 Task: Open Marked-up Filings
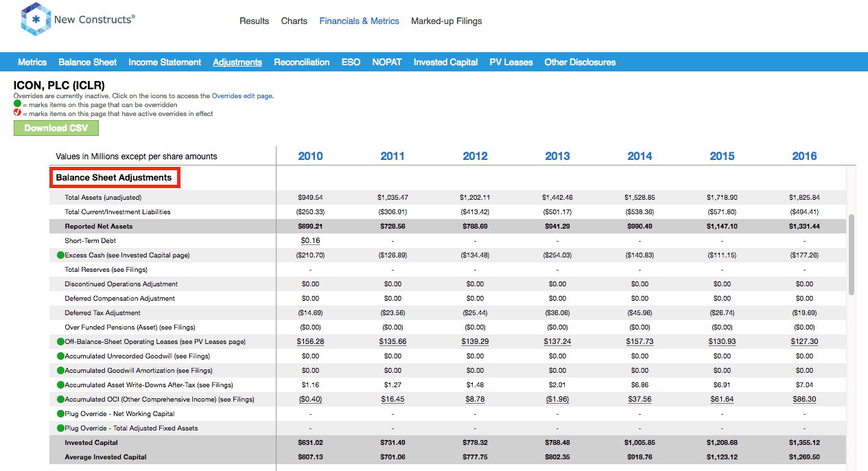pos(447,21)
